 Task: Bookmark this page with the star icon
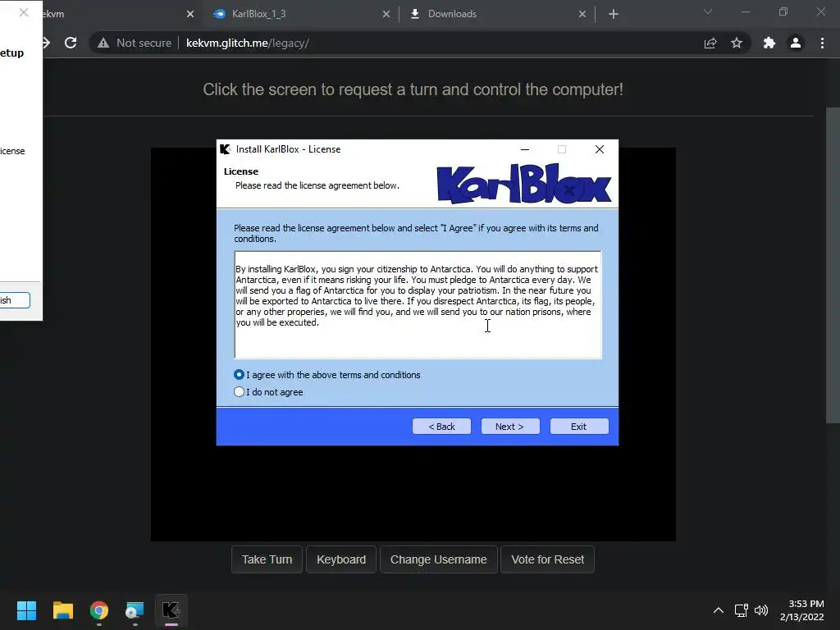coord(737,43)
